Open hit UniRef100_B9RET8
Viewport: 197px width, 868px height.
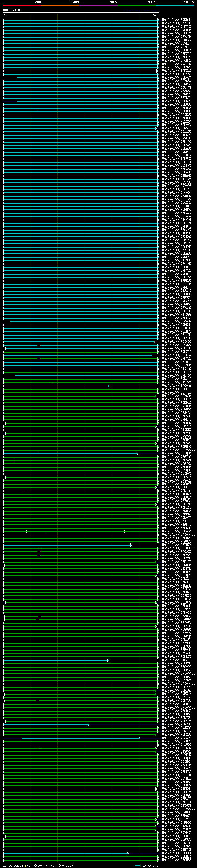coord(176,389)
